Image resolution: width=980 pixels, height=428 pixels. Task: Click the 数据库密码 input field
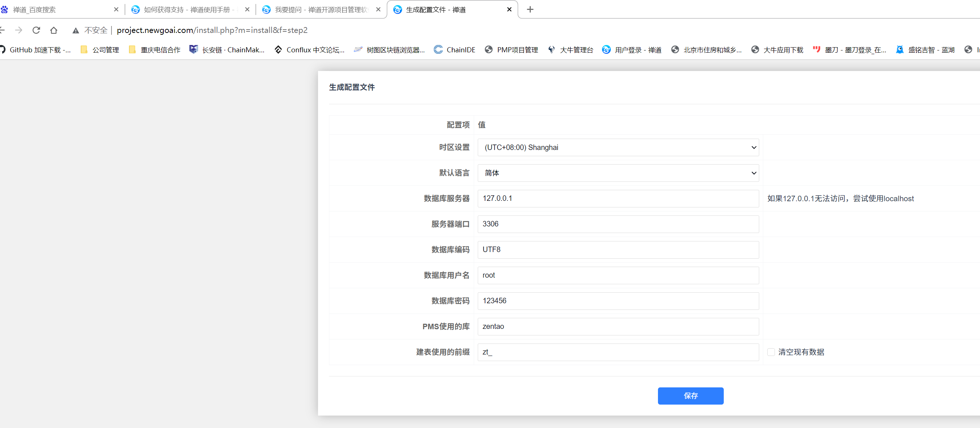[618, 301]
